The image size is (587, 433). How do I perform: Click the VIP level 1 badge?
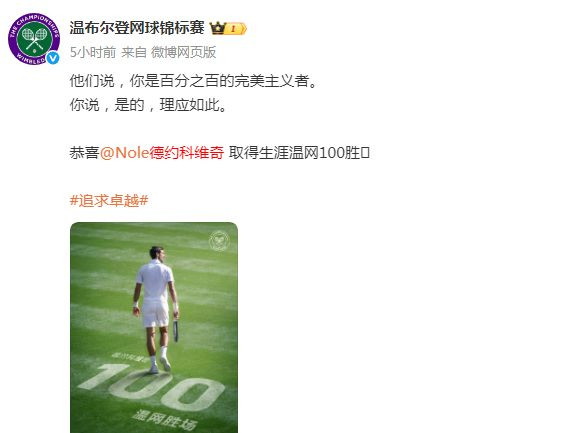[x=235, y=29]
